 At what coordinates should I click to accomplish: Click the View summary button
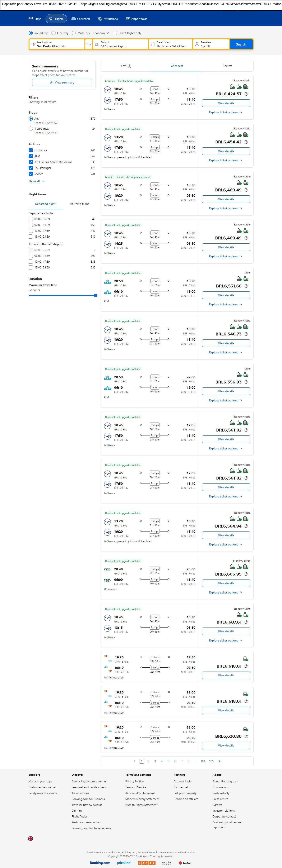pyautogui.click(x=62, y=82)
